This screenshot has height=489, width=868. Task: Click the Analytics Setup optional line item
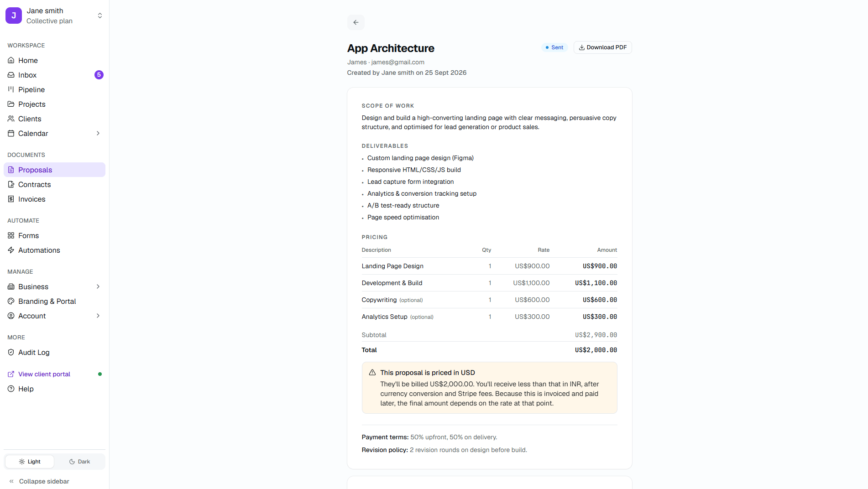[489, 317]
